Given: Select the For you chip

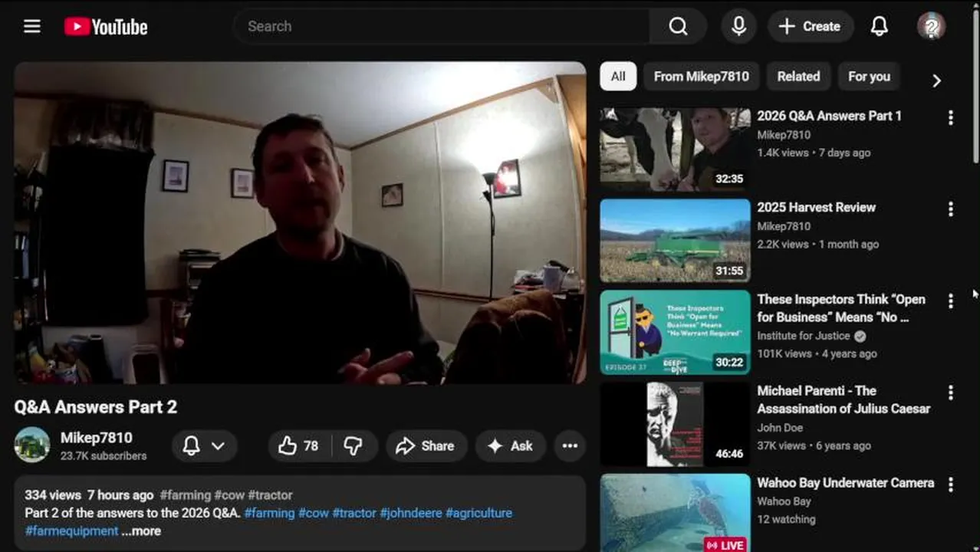Looking at the screenshot, I should [869, 77].
